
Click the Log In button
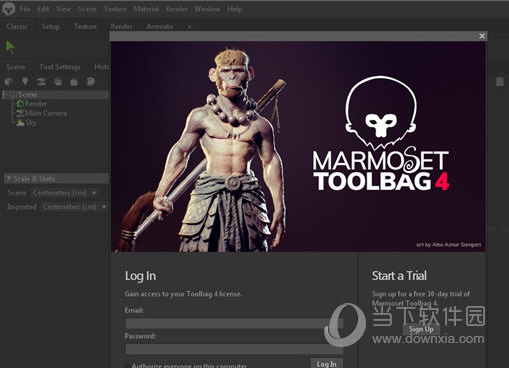click(x=326, y=364)
